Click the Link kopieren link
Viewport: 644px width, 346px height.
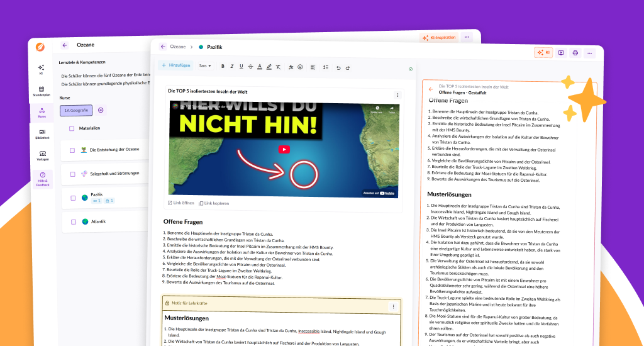coord(214,203)
